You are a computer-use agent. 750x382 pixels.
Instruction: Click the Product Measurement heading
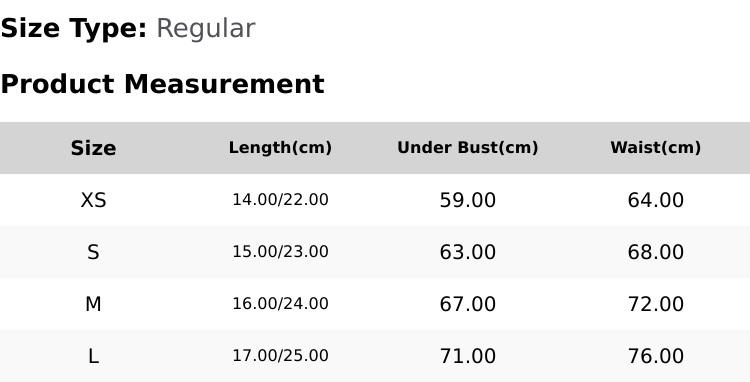[163, 84]
